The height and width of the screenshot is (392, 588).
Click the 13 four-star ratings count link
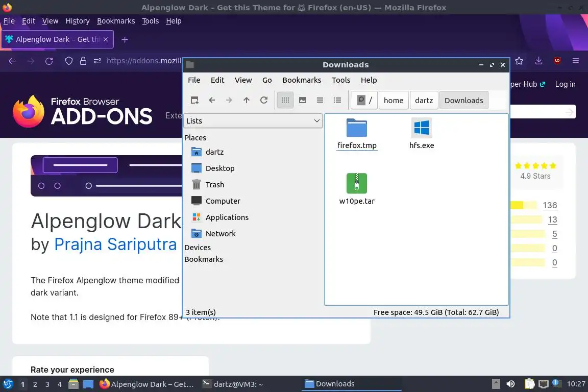pos(552,219)
